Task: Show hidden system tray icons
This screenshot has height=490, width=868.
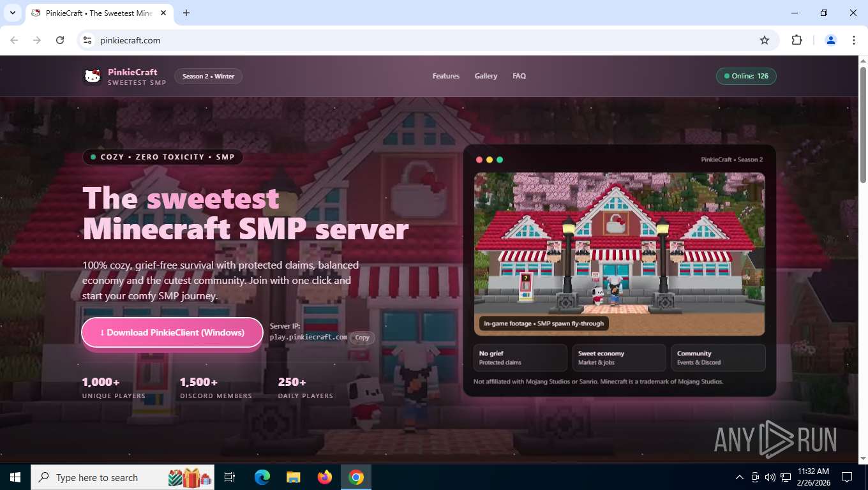Action: 740,477
